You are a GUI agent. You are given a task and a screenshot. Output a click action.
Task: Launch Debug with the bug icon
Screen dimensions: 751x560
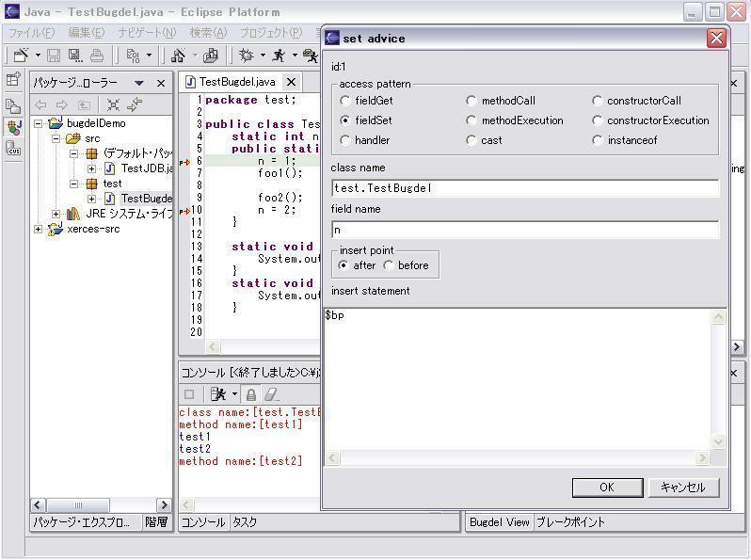247,56
